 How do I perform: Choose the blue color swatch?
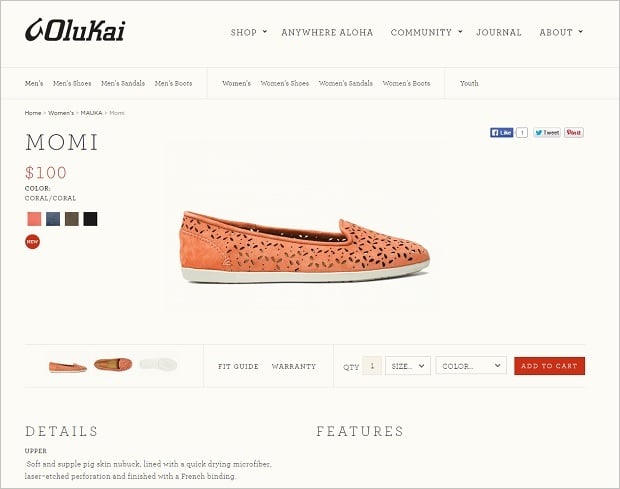[x=53, y=219]
